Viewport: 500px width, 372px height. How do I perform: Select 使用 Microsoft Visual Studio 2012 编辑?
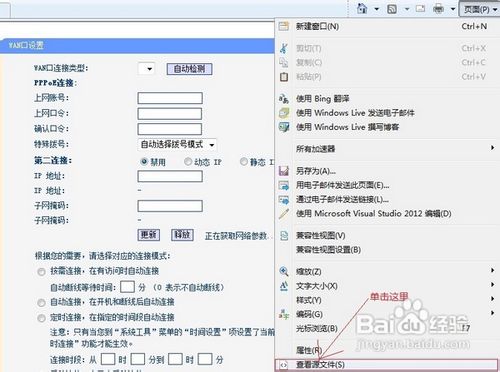[387, 214]
